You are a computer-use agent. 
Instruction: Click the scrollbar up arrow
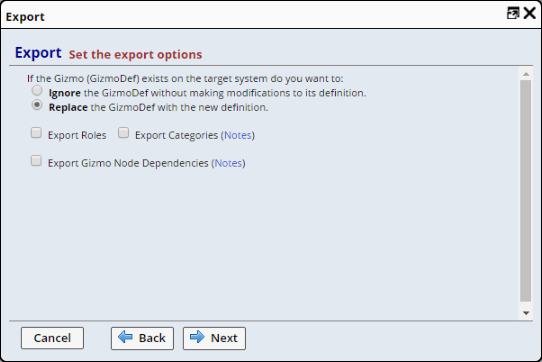526,74
